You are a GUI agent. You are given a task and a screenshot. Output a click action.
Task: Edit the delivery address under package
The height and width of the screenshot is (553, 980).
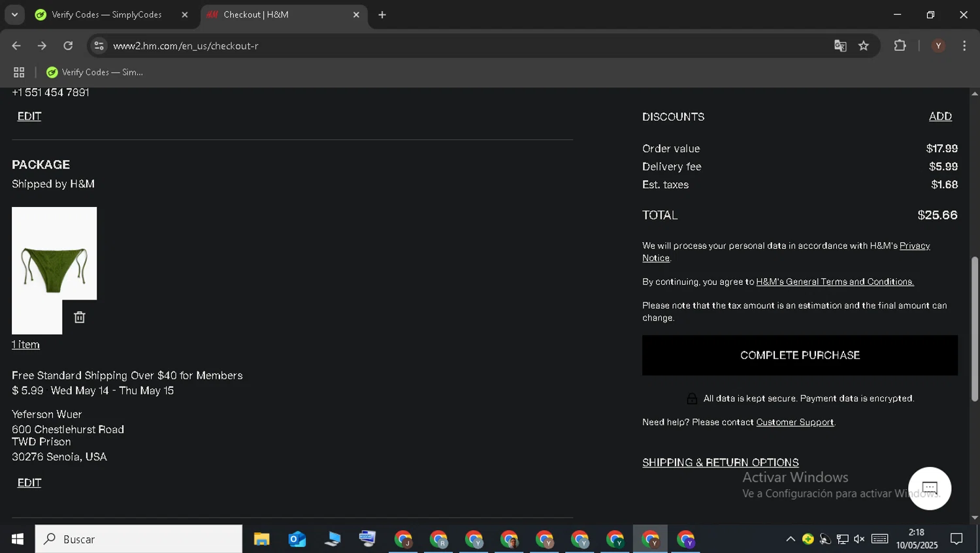point(29,482)
